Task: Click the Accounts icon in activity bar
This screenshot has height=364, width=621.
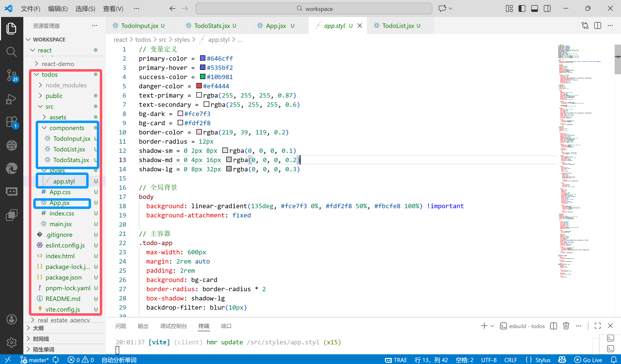Action: 11,319
